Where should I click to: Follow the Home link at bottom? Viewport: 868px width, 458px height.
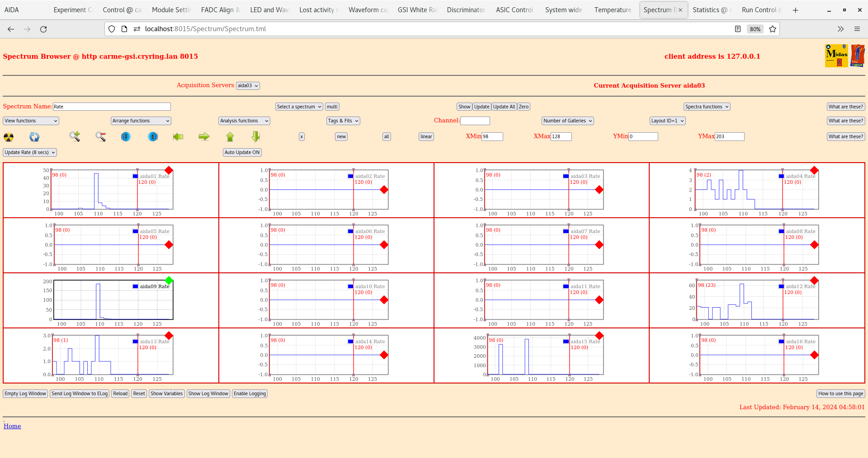point(12,425)
